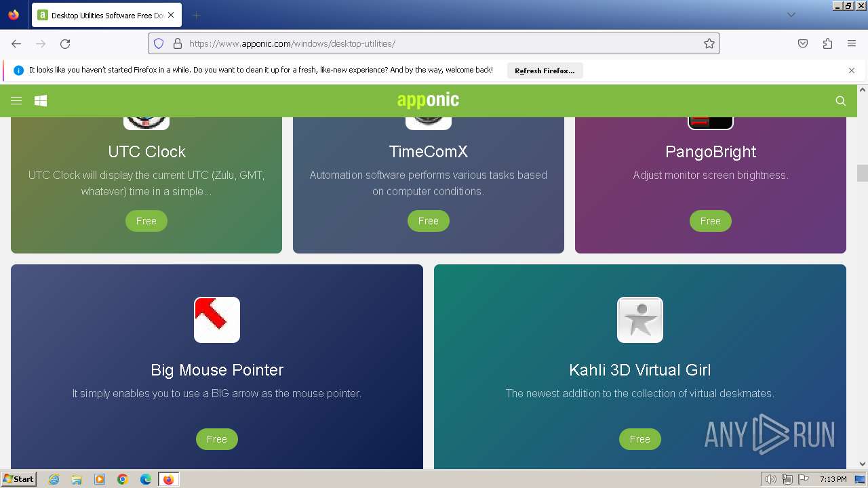Click the Kahli 3D Virtual Girl icon
Viewport: 868px width, 488px height.
(x=640, y=320)
